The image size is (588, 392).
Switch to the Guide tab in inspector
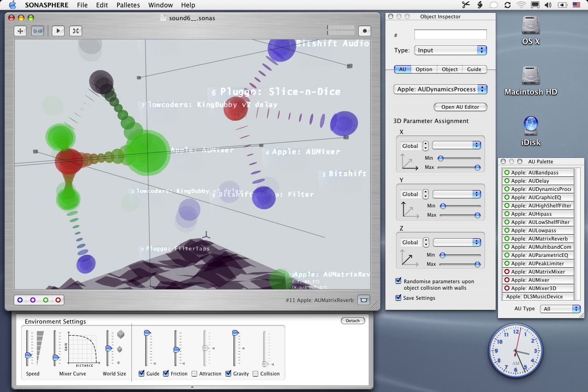pos(474,69)
